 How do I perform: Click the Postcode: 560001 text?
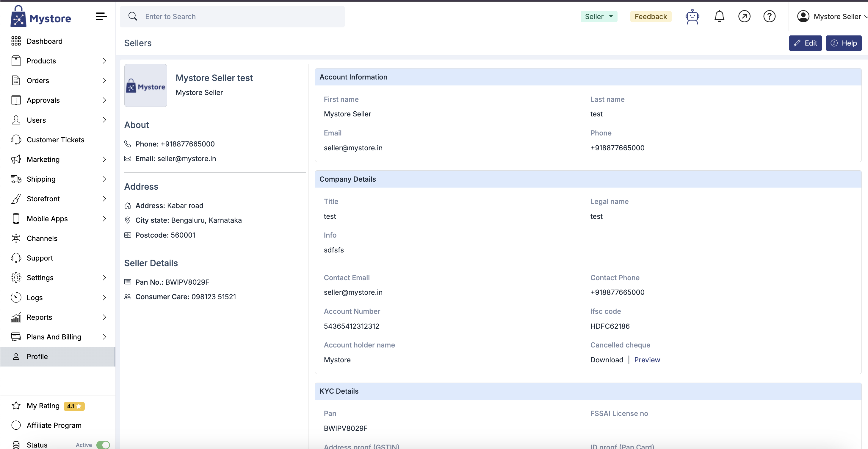[x=165, y=235]
